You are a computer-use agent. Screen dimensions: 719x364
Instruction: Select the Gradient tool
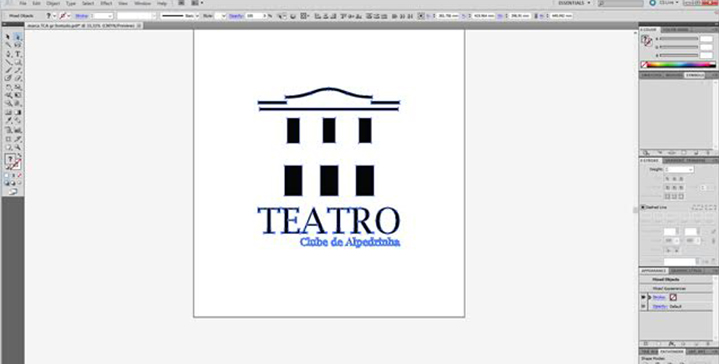[18, 112]
